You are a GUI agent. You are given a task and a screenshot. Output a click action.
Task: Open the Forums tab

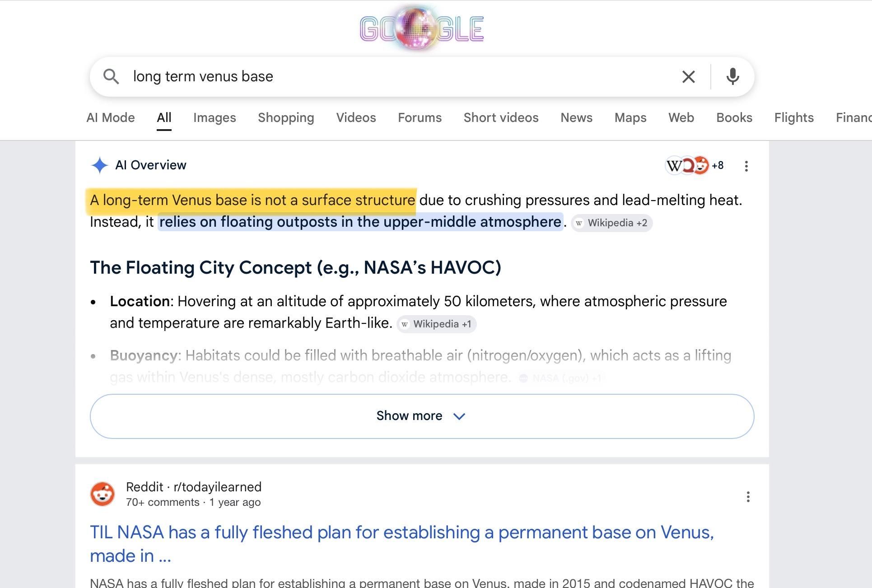click(x=420, y=117)
